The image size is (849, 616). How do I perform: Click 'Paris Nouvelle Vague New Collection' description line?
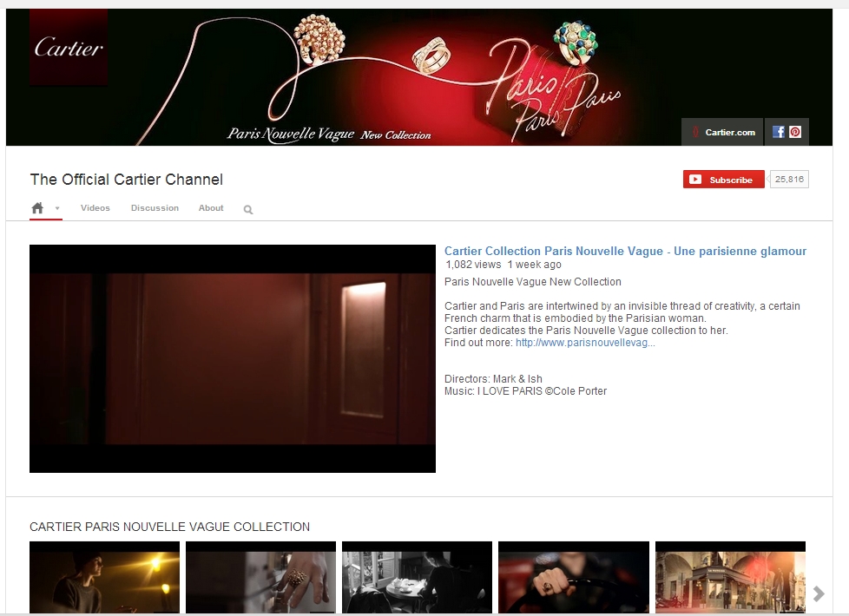pos(533,282)
